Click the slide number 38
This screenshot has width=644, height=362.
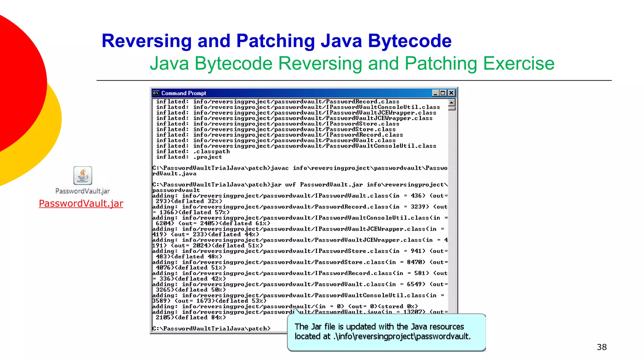point(602,347)
